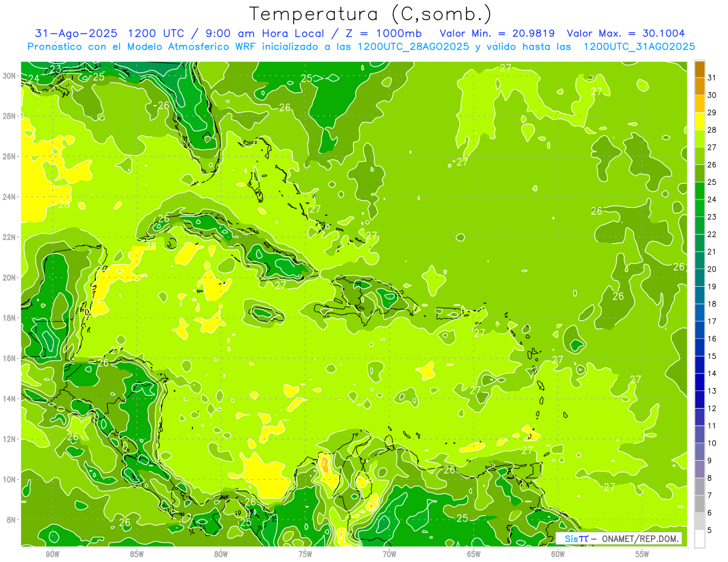The height and width of the screenshot is (562, 728).
Task: Click the title "Temperatura (C,somb.)"
Action: pos(370,15)
